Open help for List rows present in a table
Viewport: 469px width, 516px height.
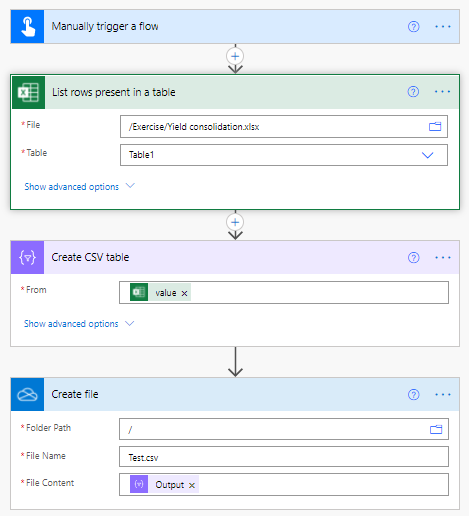(x=413, y=92)
